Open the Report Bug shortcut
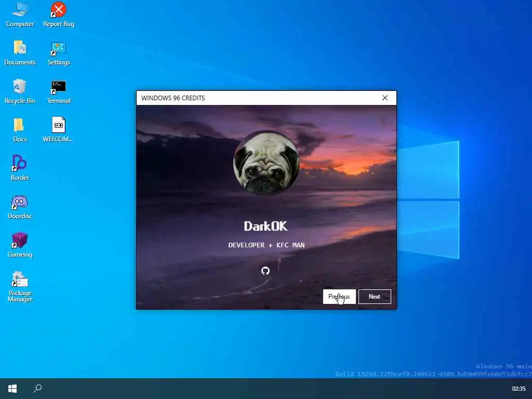 (59, 14)
